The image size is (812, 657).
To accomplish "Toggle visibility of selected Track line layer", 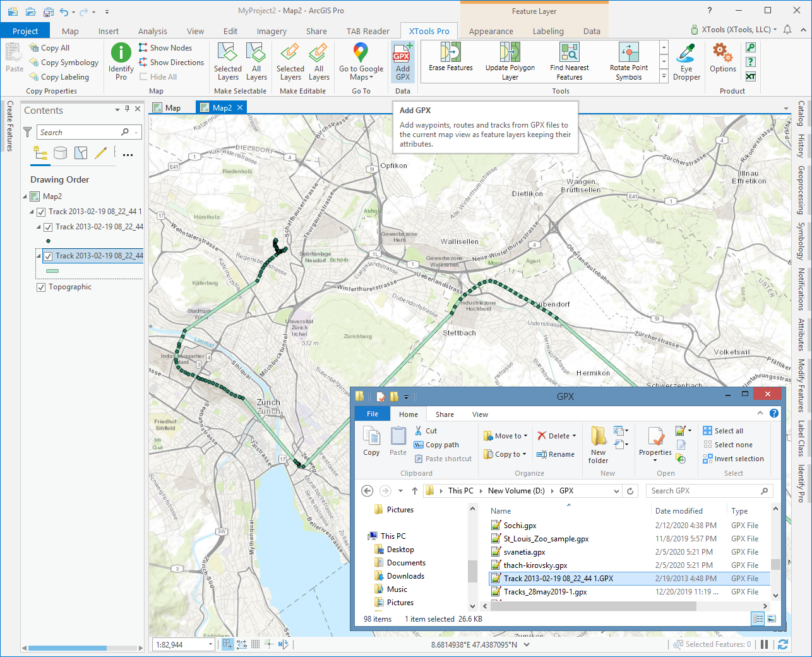I will (47, 256).
